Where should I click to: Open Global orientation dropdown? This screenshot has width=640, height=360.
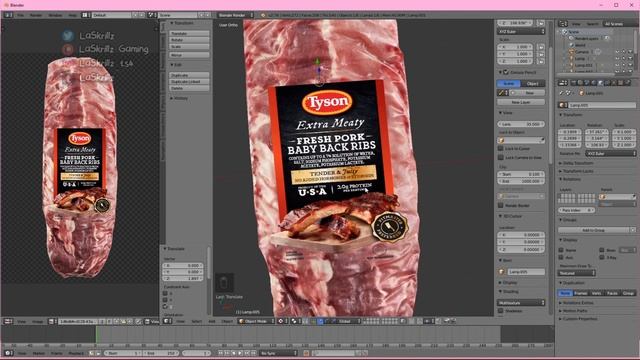(x=347, y=321)
